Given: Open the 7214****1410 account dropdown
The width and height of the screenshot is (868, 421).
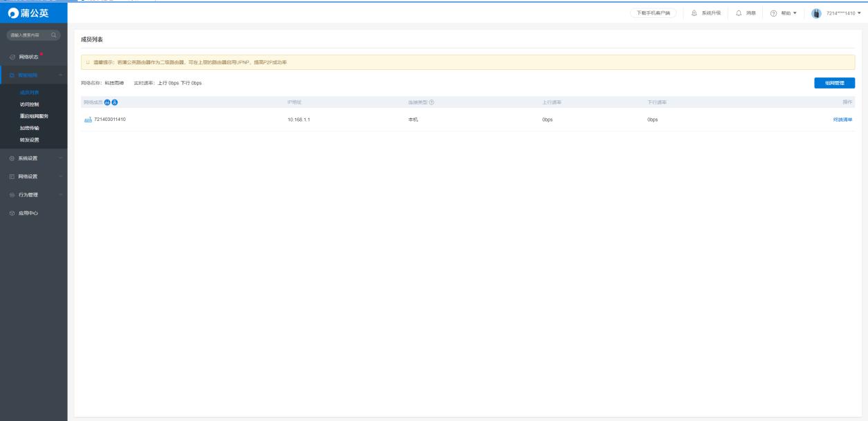Looking at the screenshot, I should 844,13.
